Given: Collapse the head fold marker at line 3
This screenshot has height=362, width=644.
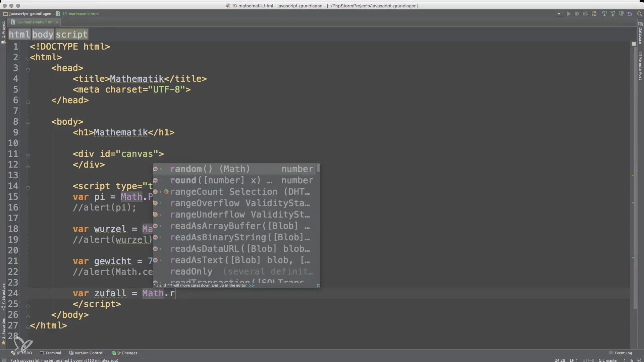Looking at the screenshot, I should [x=28, y=69].
